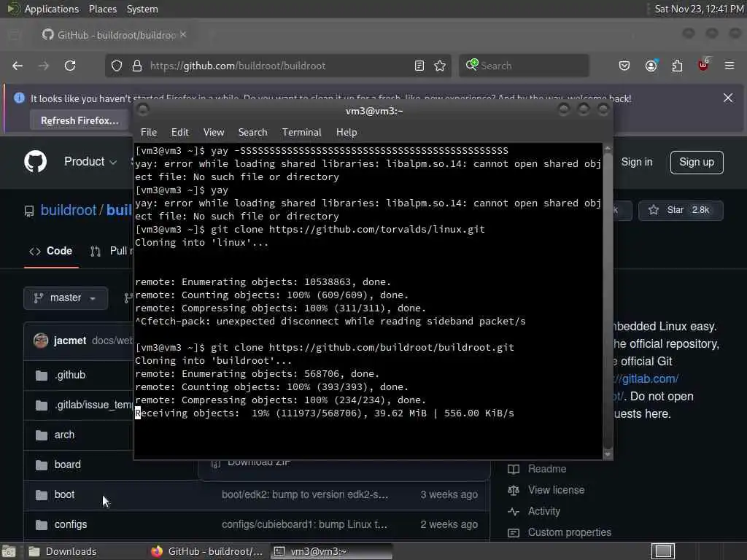Open the System menu in the top panel

142,9
